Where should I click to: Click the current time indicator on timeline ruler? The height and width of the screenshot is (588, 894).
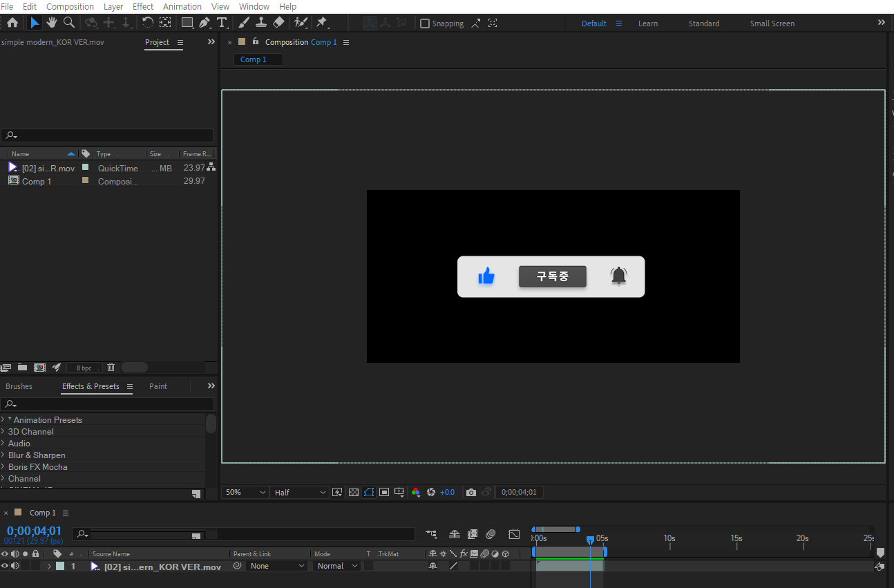[590, 540]
